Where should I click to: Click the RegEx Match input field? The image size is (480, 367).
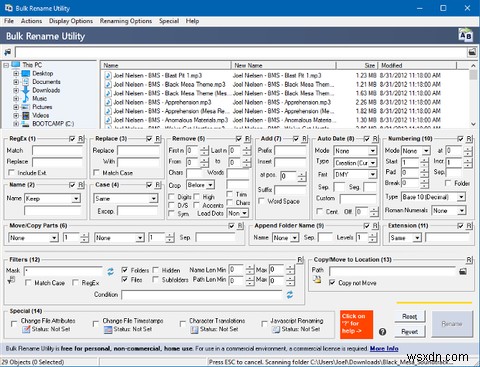[x=57, y=151]
